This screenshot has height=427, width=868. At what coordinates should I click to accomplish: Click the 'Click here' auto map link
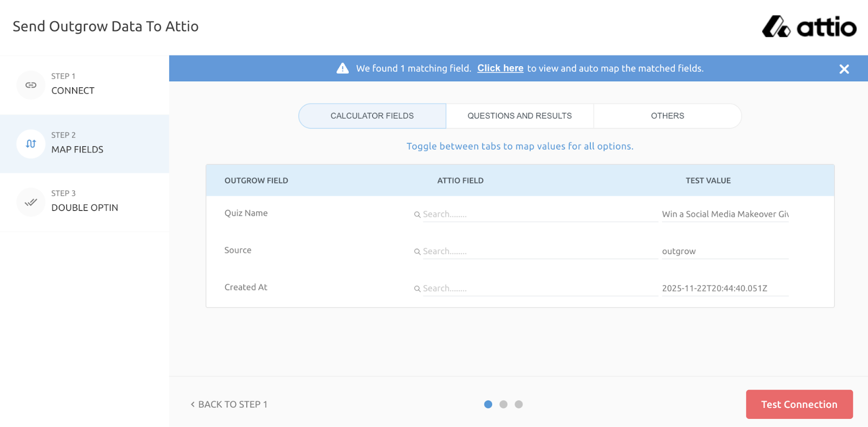coord(500,68)
